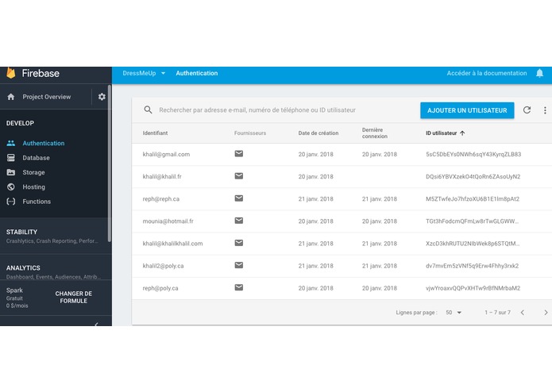This screenshot has width=552, height=392.
Task: Click user ID starting with 5sC5DbEYs0NWh6sq
Action: (x=473, y=154)
